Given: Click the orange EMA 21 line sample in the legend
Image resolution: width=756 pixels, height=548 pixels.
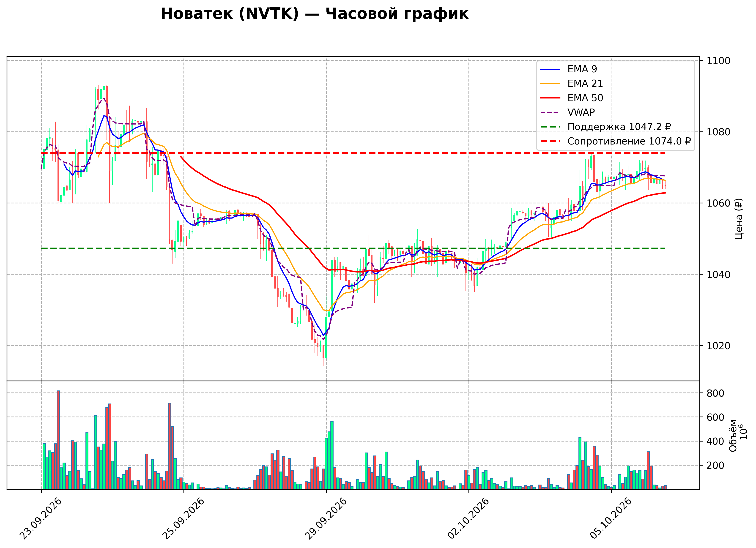Looking at the screenshot, I should 550,84.
